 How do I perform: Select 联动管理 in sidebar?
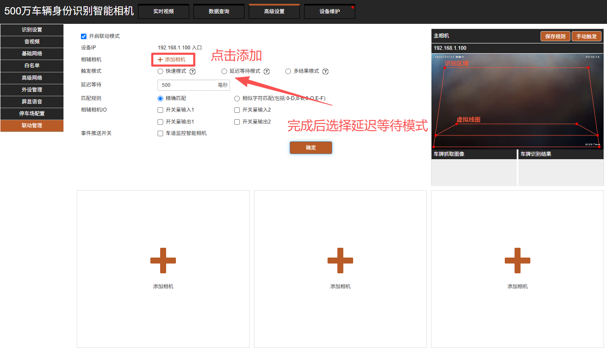[32, 126]
